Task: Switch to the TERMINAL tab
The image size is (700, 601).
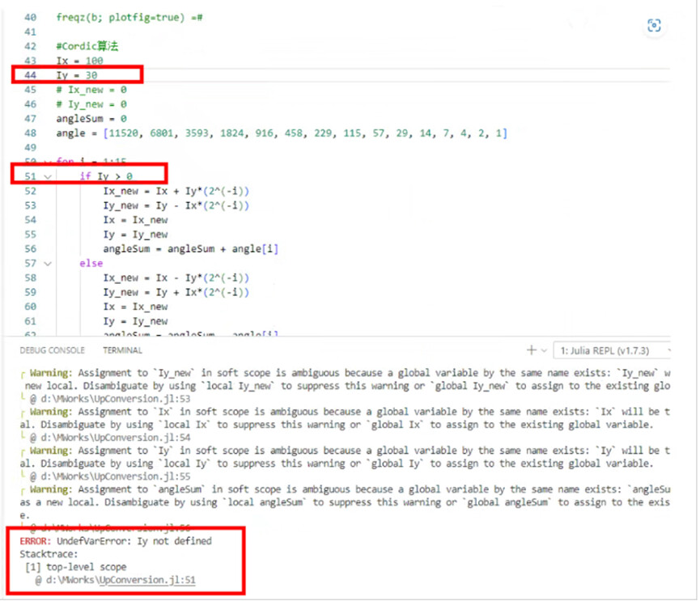Action: click(x=122, y=350)
